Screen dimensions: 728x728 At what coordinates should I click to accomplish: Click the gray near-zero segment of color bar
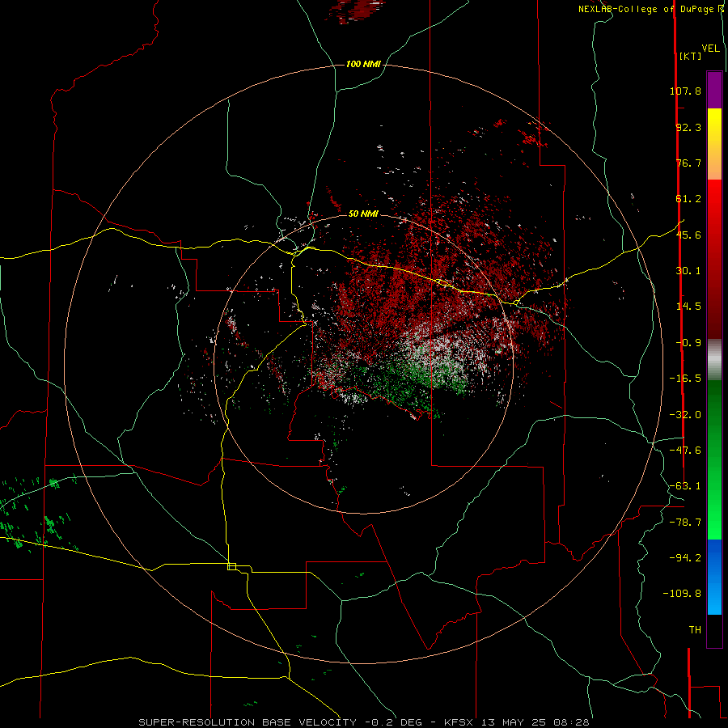[x=714, y=360]
